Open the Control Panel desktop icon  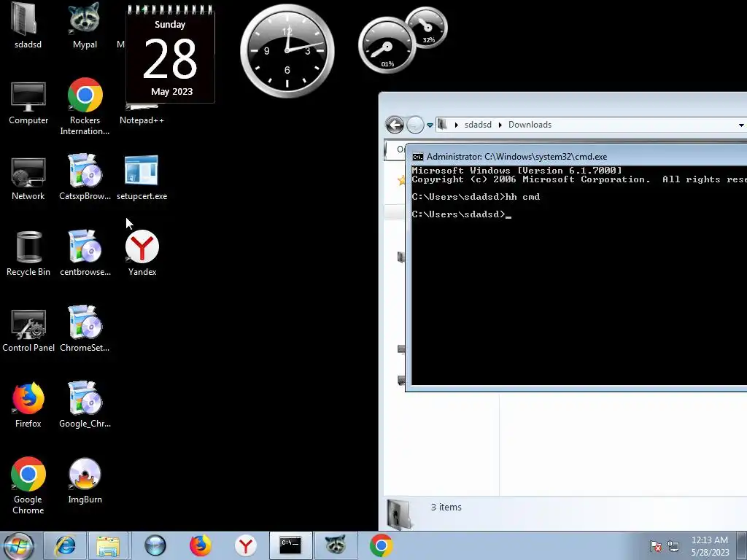tap(28, 330)
